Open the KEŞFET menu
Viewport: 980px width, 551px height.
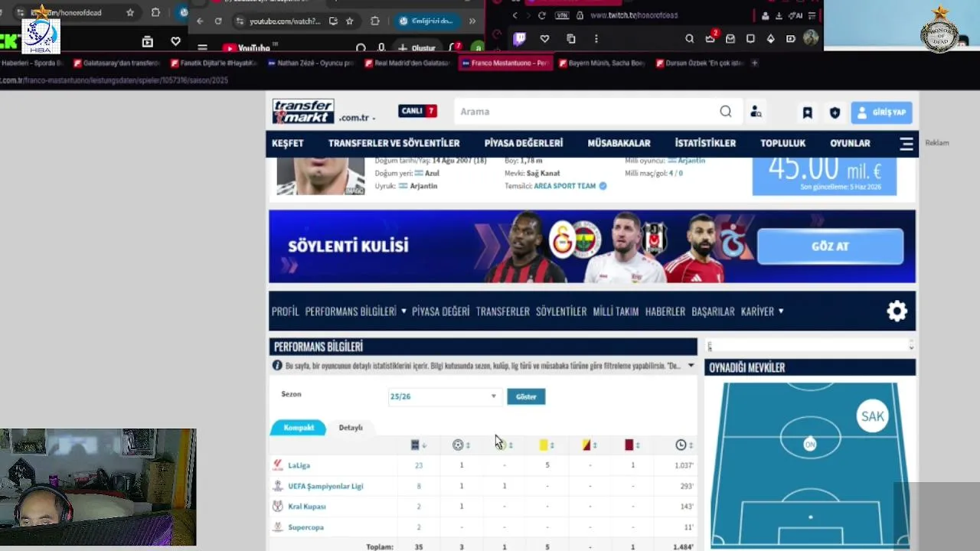288,143
